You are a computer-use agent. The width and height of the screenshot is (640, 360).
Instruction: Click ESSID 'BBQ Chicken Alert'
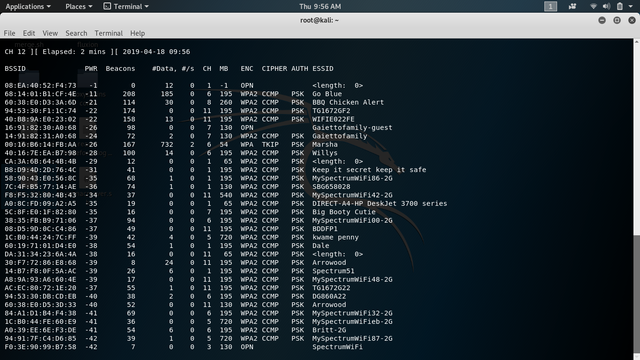point(348,102)
